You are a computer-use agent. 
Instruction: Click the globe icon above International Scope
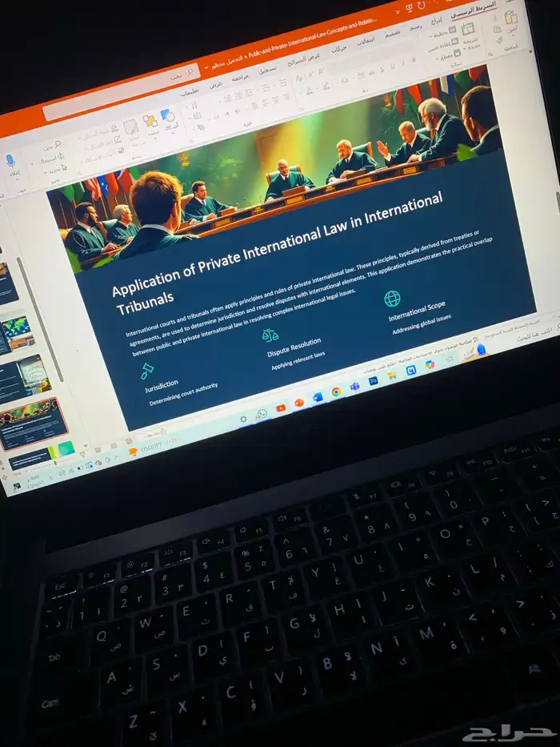(392, 299)
